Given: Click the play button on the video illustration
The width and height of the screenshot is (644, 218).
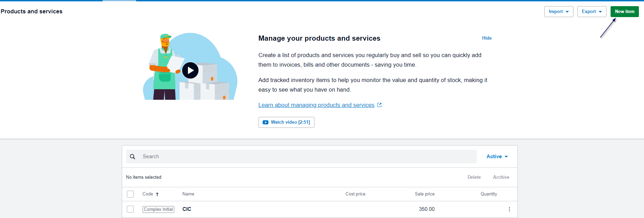Looking at the screenshot, I should 190,70.
